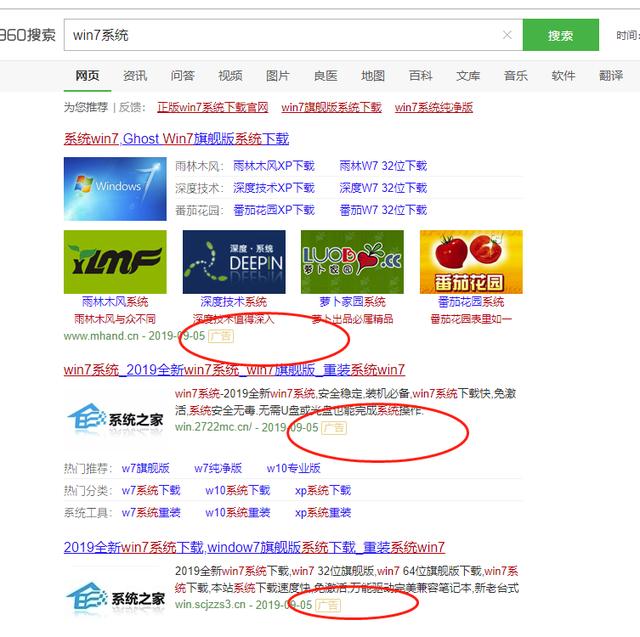This screenshot has width=640, height=637.
Task: Open 深度技术系统 link
Action: 234,302
